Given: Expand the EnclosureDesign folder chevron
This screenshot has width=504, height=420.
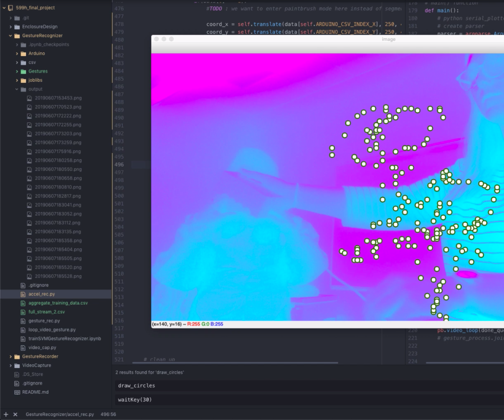Looking at the screenshot, I should 11,27.
